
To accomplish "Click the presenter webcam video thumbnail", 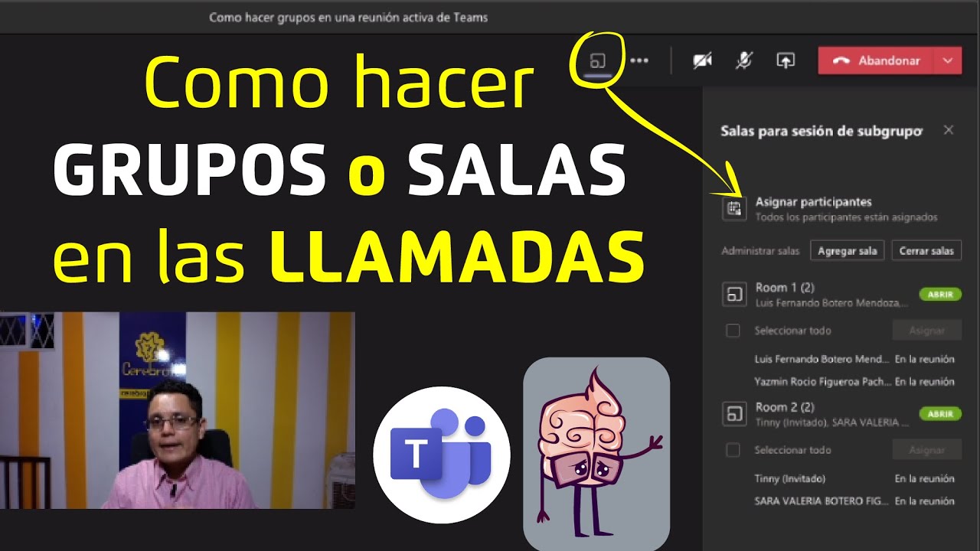I will click(177, 410).
